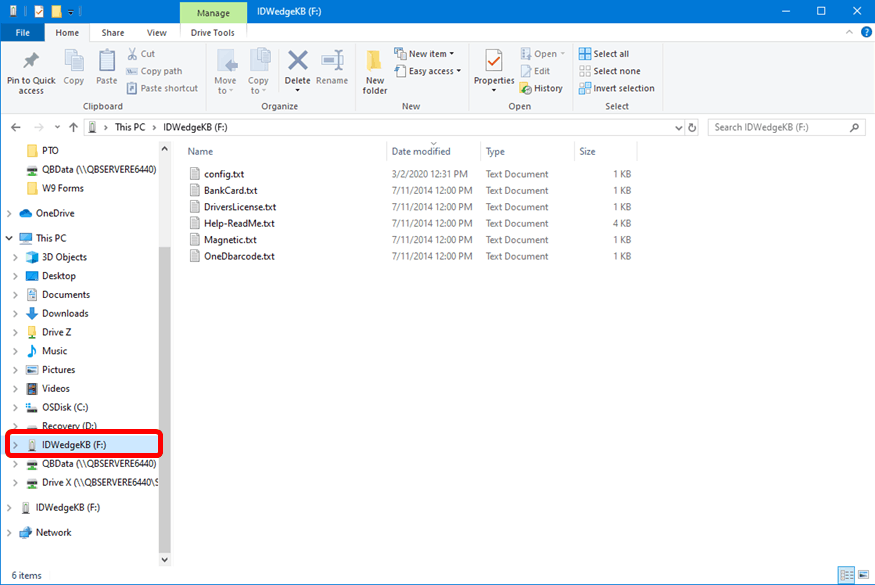The height and width of the screenshot is (585, 875).
Task: Create a New folder
Action: (x=374, y=71)
